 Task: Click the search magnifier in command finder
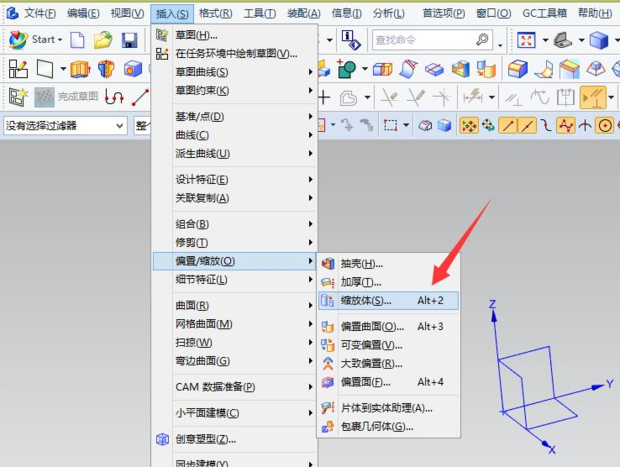pyautogui.click(x=482, y=40)
